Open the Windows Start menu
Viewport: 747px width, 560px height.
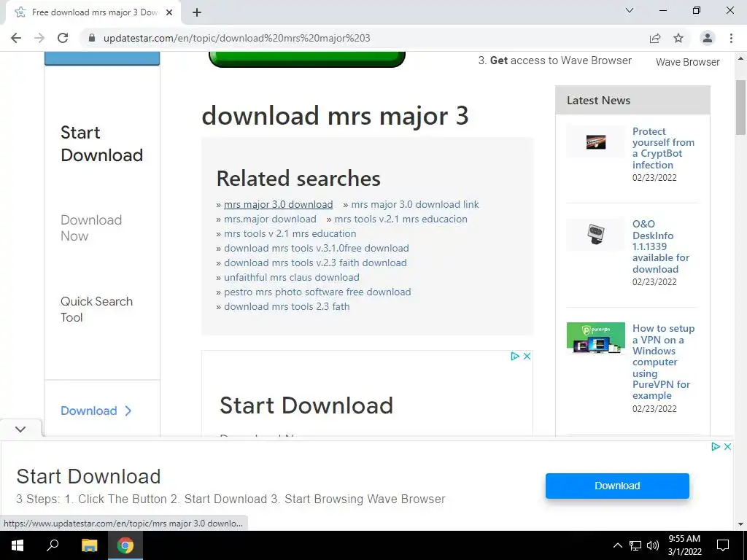(18, 545)
